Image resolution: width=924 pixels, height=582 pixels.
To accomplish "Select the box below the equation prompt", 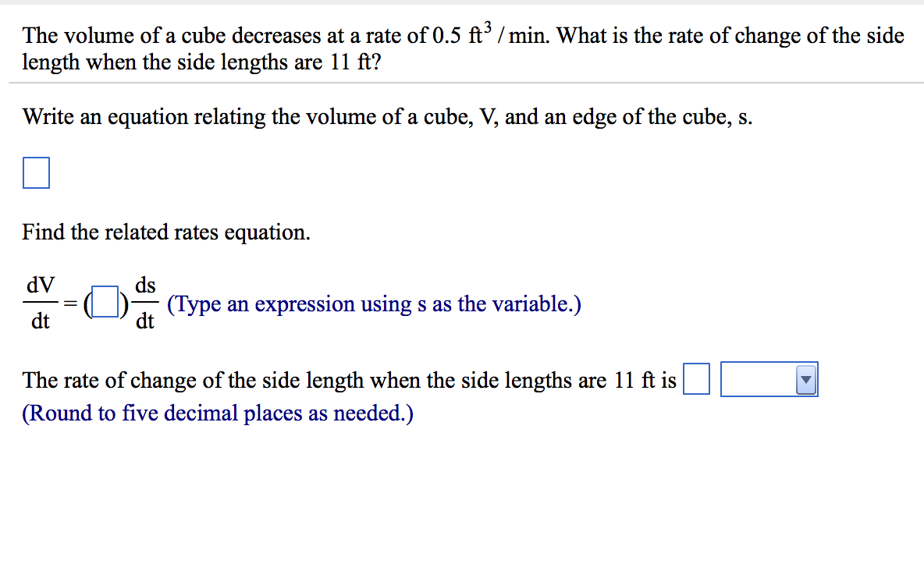I will [x=35, y=172].
